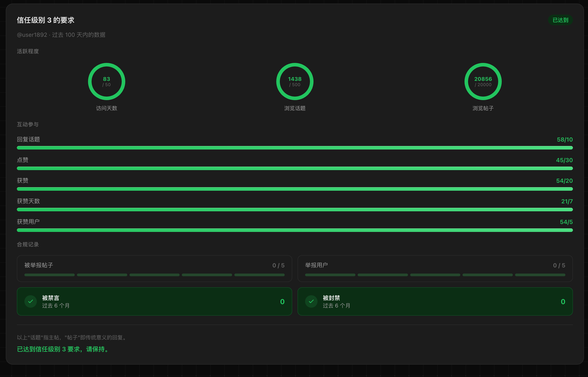
Task: Click the 浏览话题 label
Action: coord(295,108)
